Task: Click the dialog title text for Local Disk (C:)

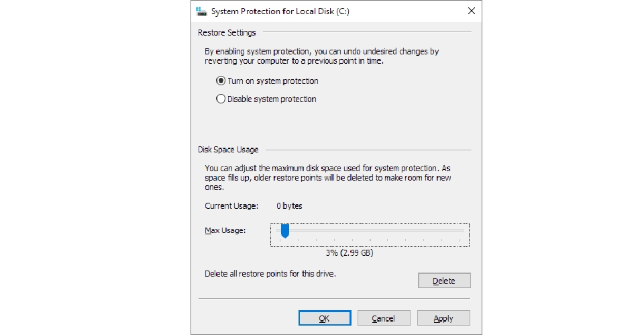Action: coord(280,11)
